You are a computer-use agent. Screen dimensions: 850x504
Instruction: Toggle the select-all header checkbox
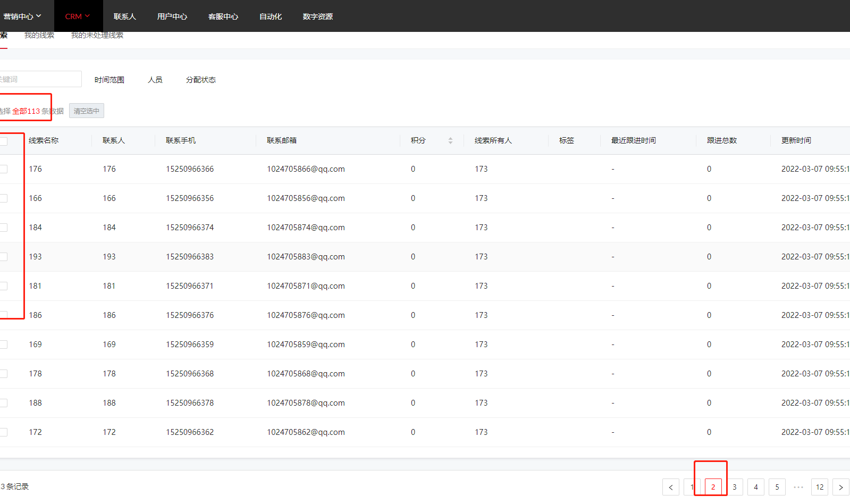point(4,141)
